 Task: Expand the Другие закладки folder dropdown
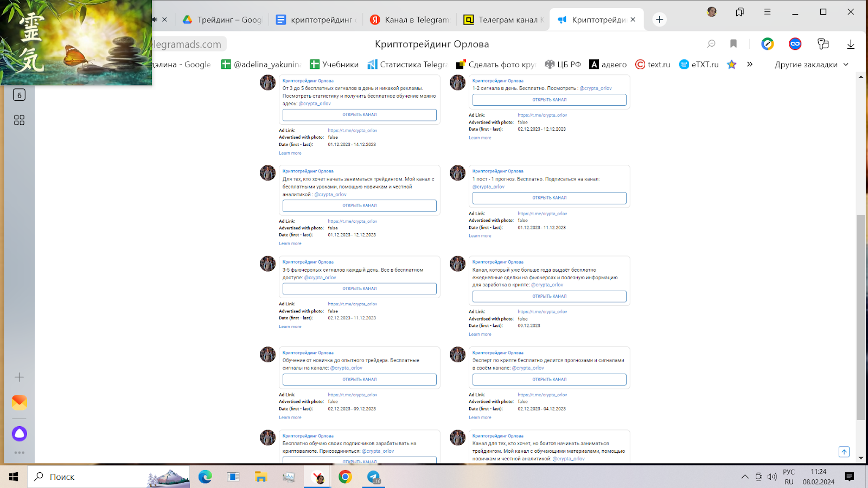[811, 65]
